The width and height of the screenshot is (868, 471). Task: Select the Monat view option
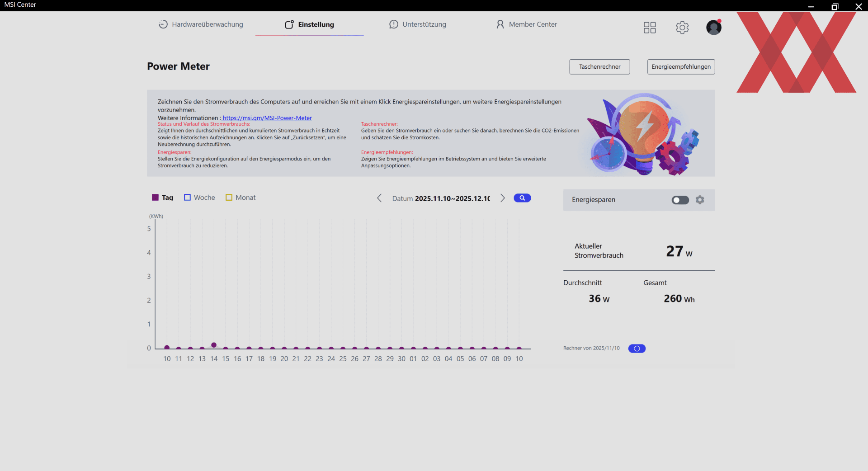click(x=241, y=198)
